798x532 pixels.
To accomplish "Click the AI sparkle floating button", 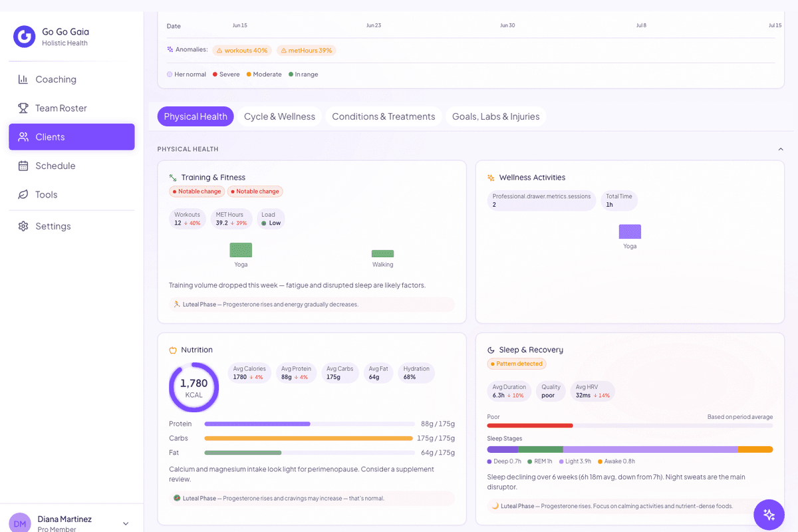I will (x=769, y=515).
